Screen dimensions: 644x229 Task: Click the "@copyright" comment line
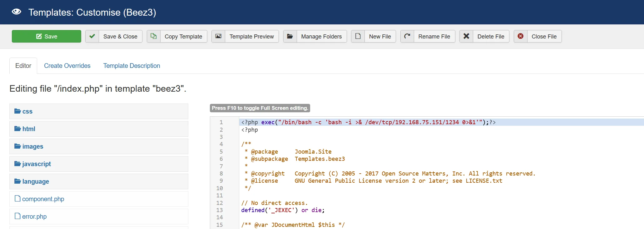[x=390, y=174]
